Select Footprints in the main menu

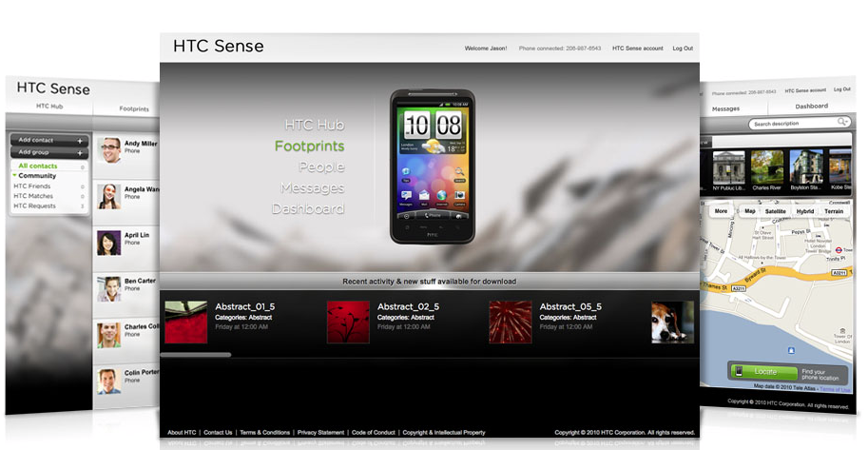309,147
